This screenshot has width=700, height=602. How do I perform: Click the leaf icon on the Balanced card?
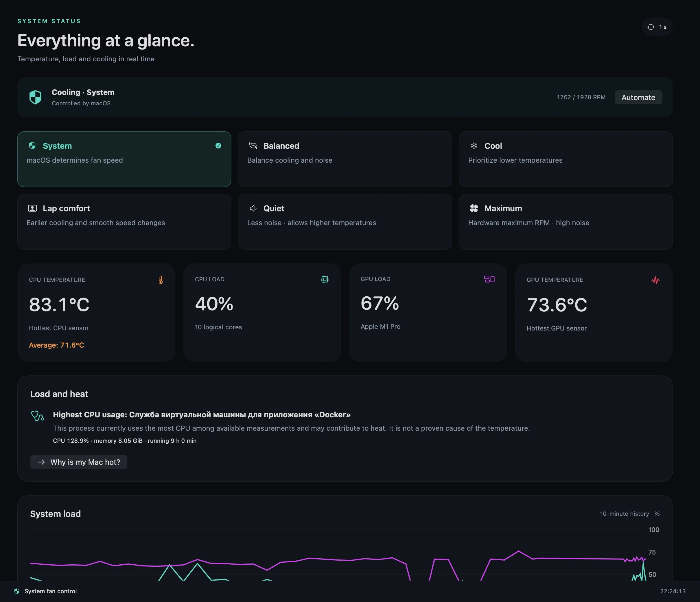[x=253, y=146]
